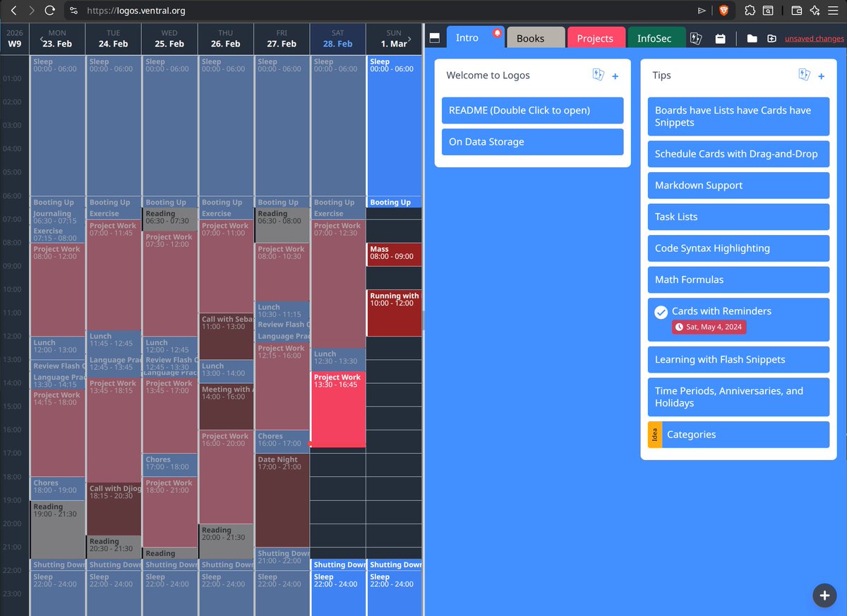Open the folder icon in the top bar
Viewport: 847px width, 616px height.
click(752, 39)
